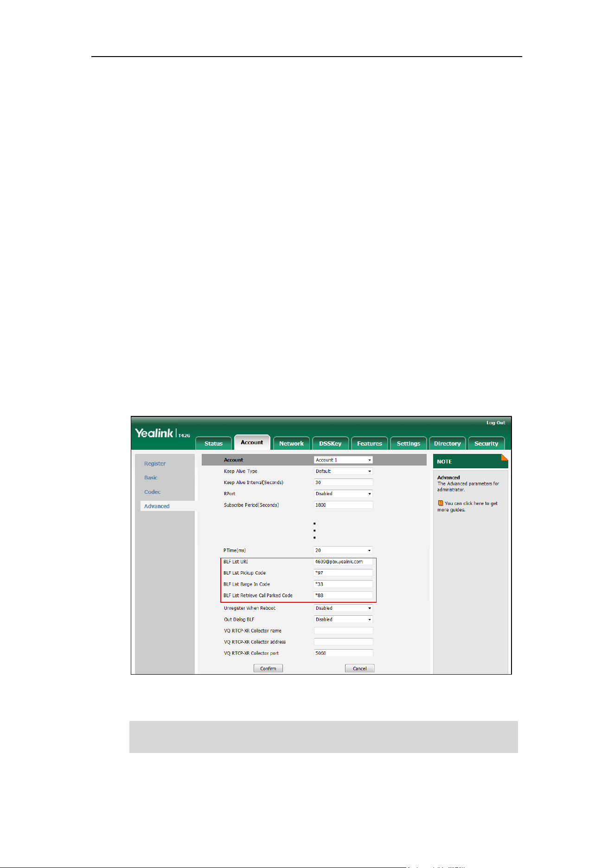Focus the BLF List URI field
Viewport: 614px width, 868px height.
(343, 562)
